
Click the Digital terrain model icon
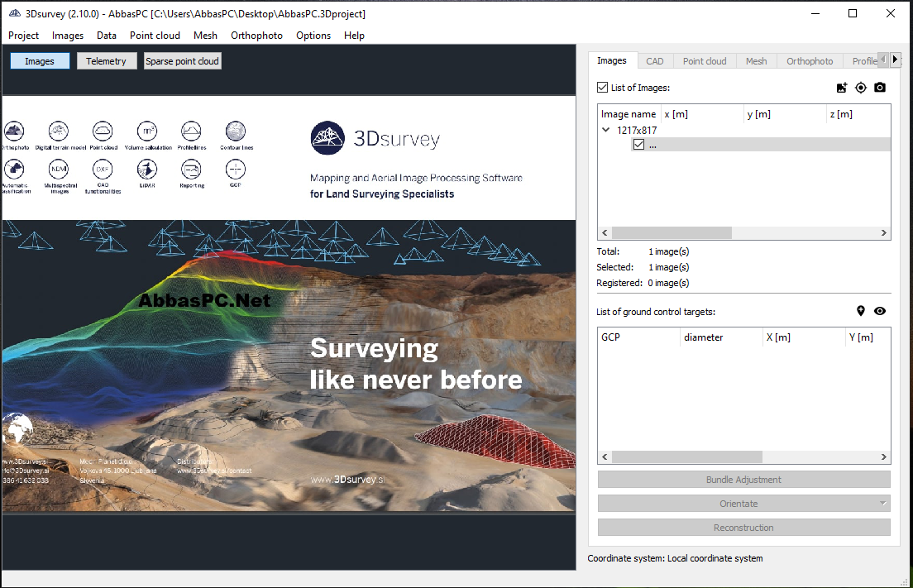pyautogui.click(x=59, y=131)
